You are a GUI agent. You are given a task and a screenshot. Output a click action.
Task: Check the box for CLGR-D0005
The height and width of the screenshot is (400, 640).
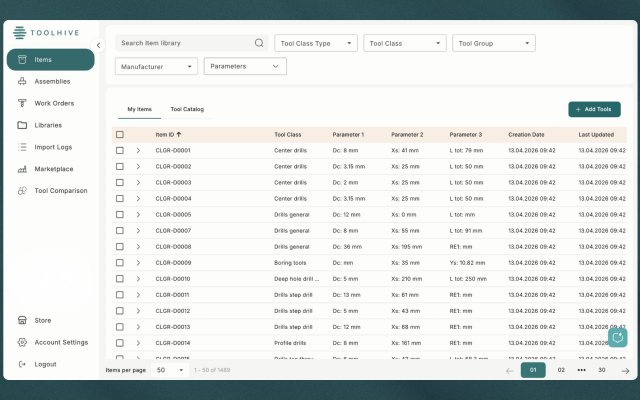120,214
